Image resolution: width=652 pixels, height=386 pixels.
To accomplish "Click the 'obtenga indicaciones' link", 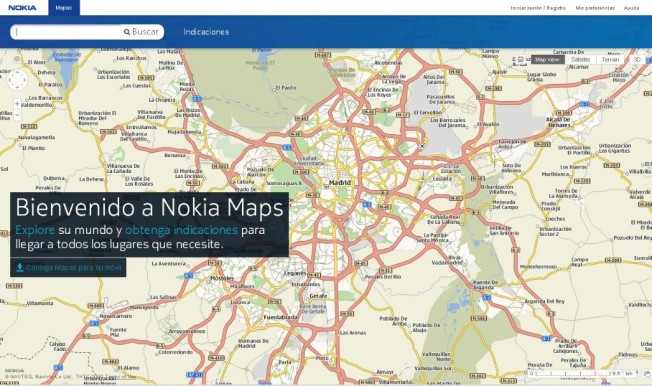I will coord(181,230).
